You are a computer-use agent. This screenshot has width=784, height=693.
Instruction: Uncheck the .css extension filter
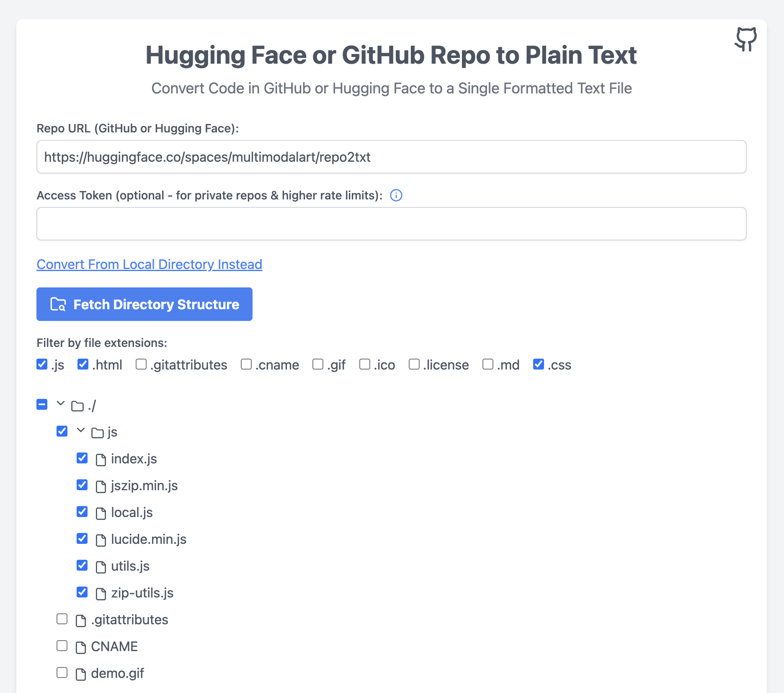click(539, 365)
